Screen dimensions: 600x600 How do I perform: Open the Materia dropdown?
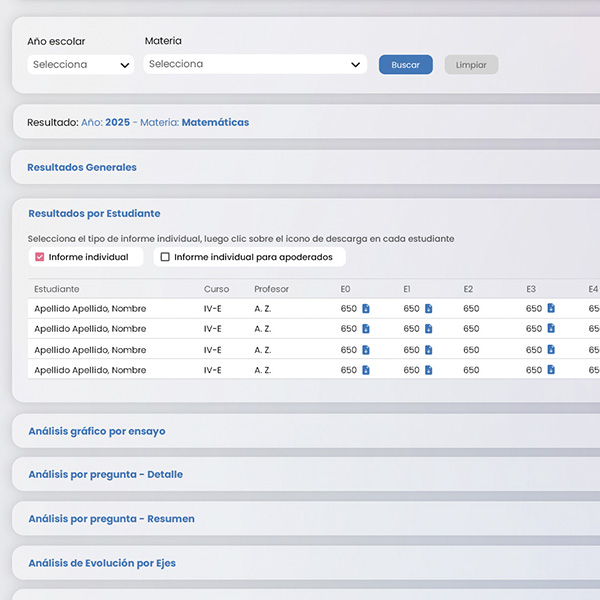(255, 65)
